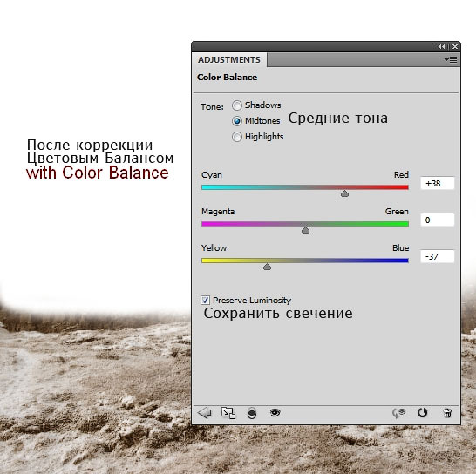Image resolution: width=476 pixels, height=474 pixels.
Task: Click the Cyan label
Action: pyautogui.click(x=212, y=175)
